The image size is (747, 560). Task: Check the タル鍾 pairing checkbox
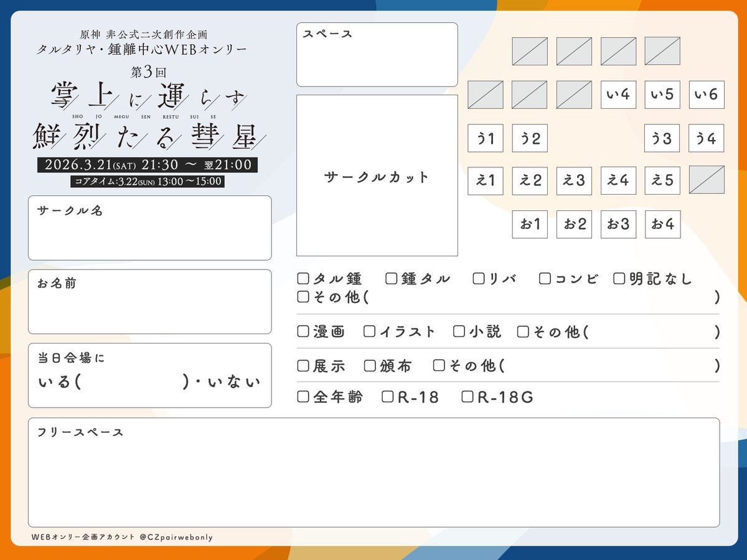coord(303,279)
